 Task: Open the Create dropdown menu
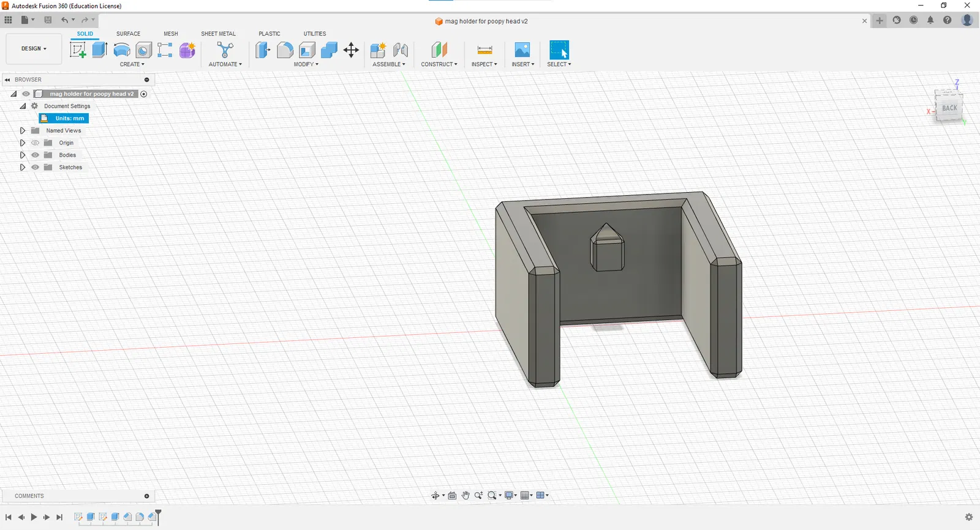tap(132, 64)
